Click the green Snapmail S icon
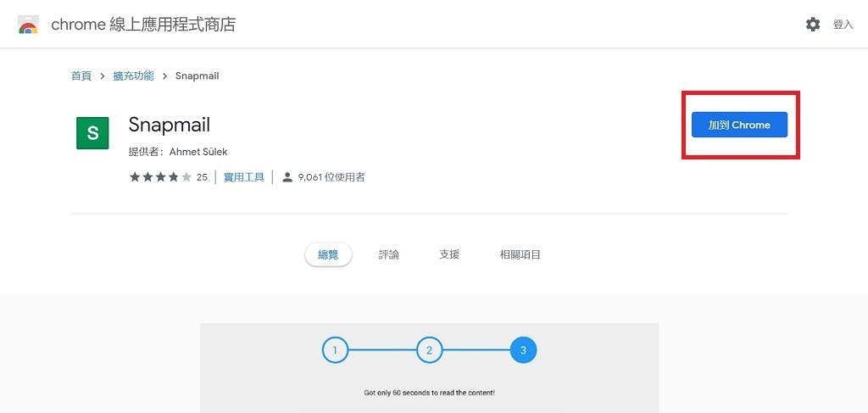The image size is (868, 413). click(x=93, y=133)
